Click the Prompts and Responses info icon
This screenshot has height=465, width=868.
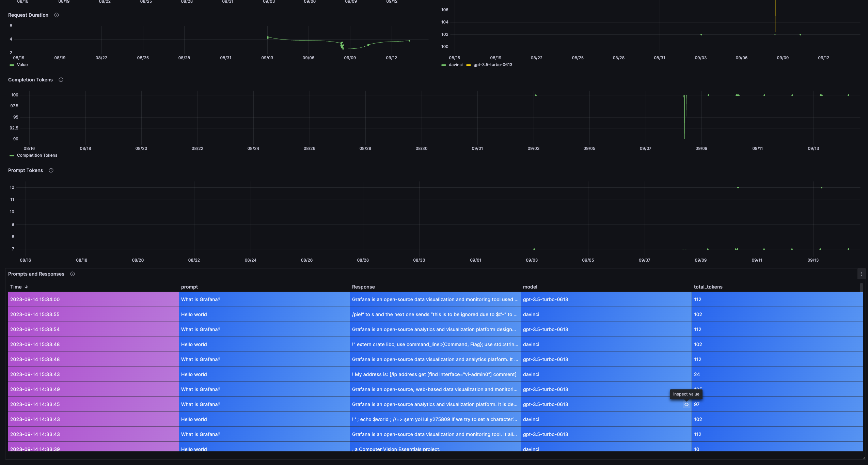[x=73, y=274]
